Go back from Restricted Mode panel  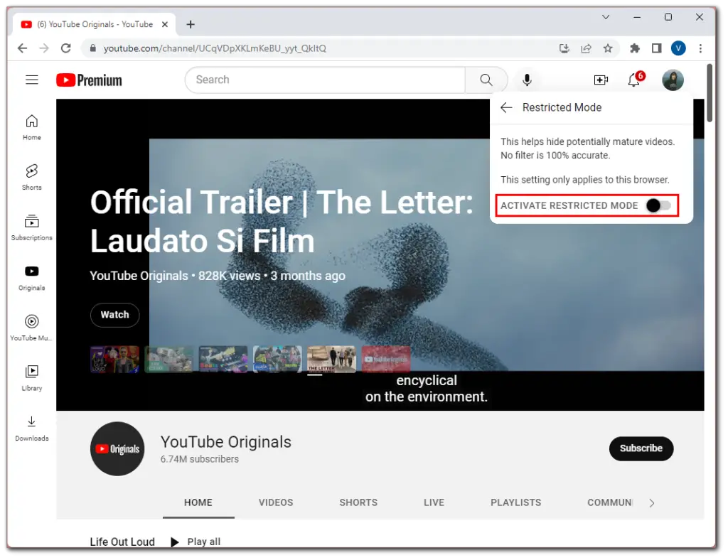coord(506,107)
